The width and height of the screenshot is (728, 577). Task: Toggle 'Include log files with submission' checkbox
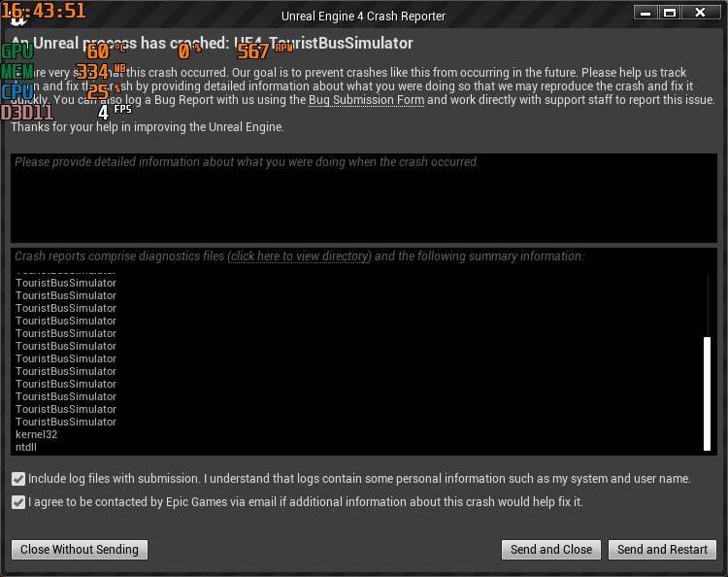click(x=18, y=479)
